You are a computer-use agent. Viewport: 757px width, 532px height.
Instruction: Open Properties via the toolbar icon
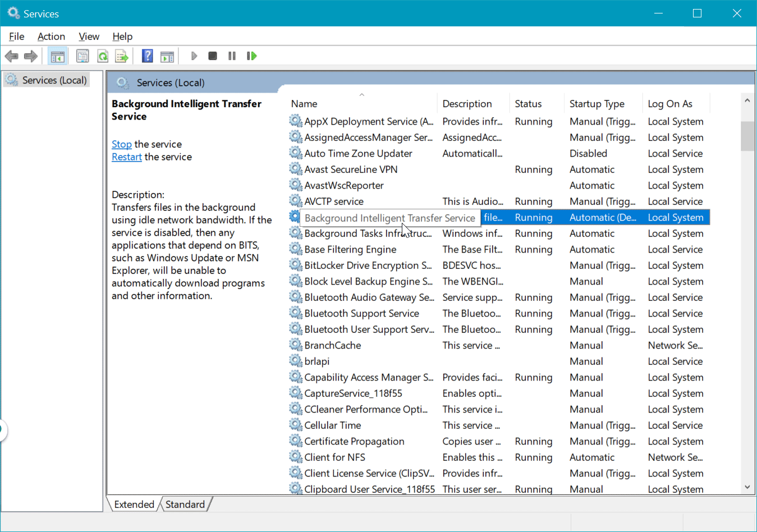82,56
